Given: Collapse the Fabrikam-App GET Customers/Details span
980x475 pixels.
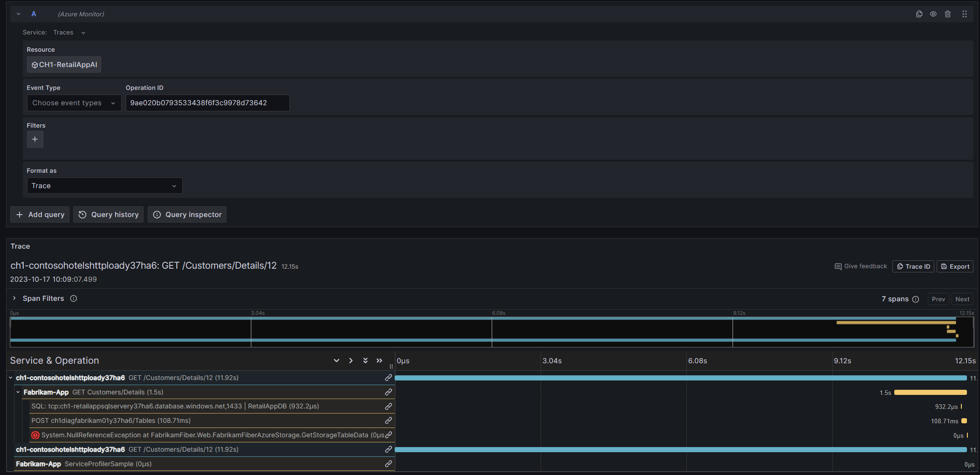Looking at the screenshot, I should tap(18, 392).
